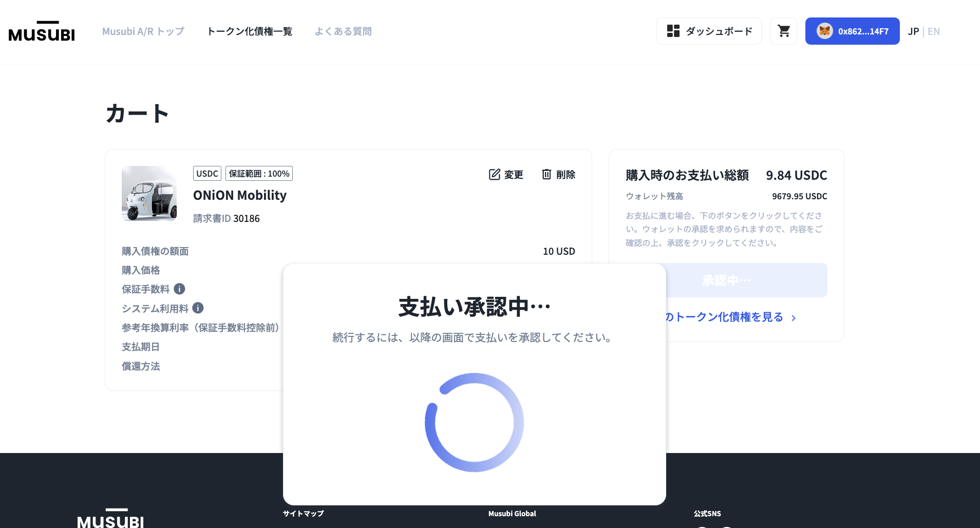Screen dimensions: 980x528
Task: Click the chevron beside トークン化債権を見る
Action: point(794,318)
